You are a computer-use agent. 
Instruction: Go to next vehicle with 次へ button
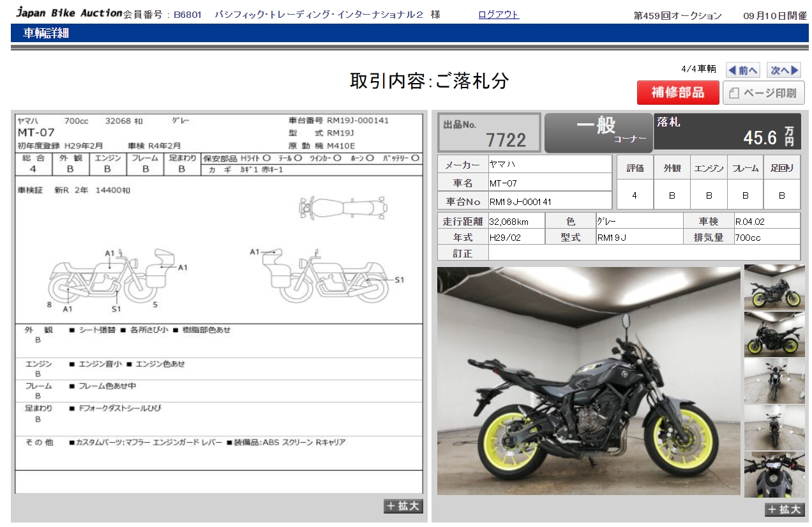784,70
